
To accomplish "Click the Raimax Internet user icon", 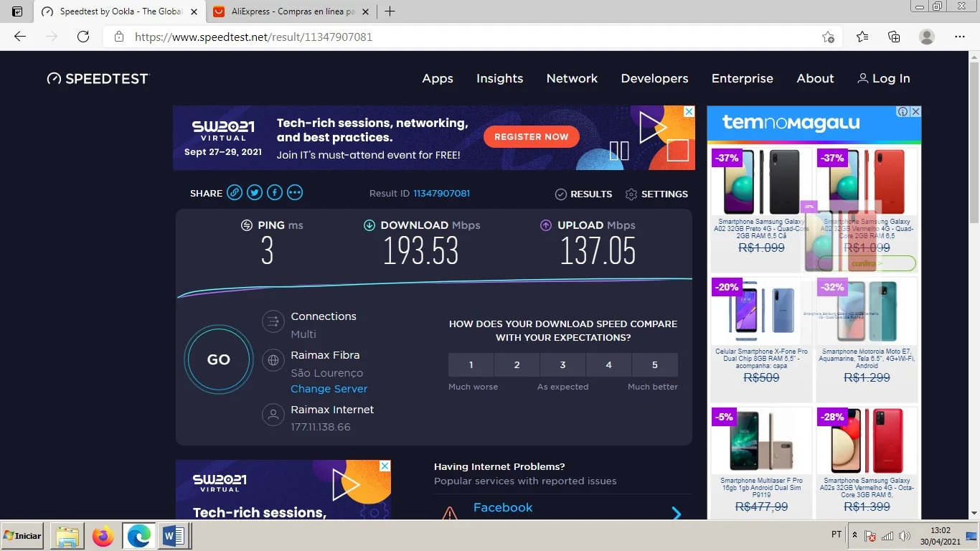I will (273, 415).
